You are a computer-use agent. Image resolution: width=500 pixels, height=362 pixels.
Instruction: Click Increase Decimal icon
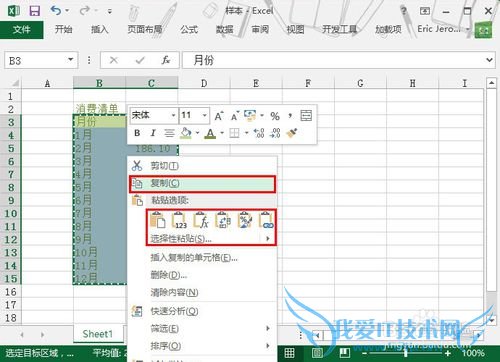tap(259, 133)
